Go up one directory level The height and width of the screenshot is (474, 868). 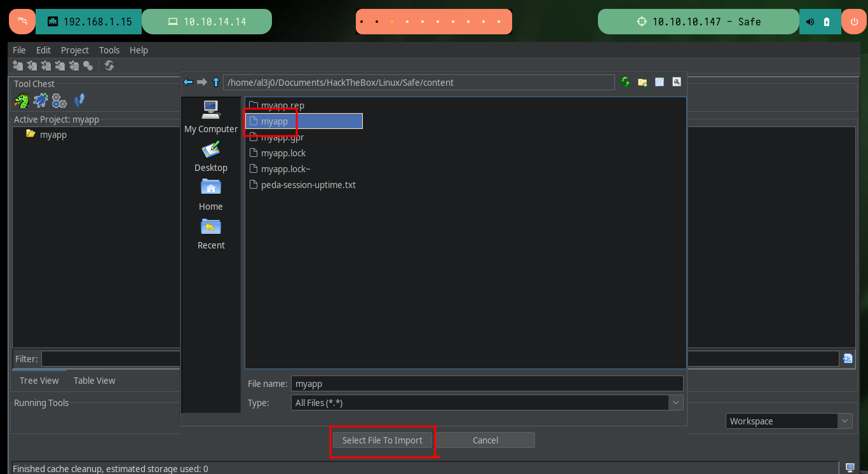click(216, 82)
